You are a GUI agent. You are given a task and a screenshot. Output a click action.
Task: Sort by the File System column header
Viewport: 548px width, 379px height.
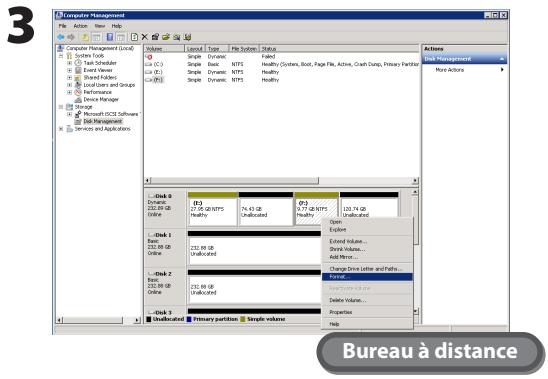(244, 49)
